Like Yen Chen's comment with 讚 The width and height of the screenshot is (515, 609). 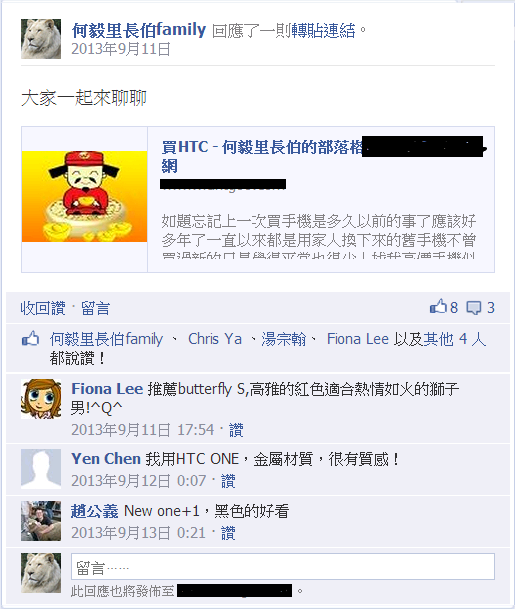pyautogui.click(x=228, y=481)
